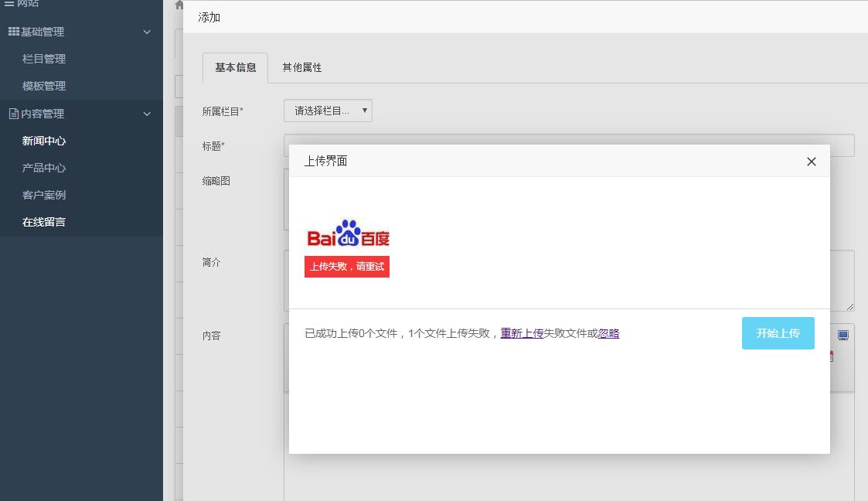The width and height of the screenshot is (868, 501).
Task: Switch to the 基本信息 tab
Action: [x=235, y=67]
